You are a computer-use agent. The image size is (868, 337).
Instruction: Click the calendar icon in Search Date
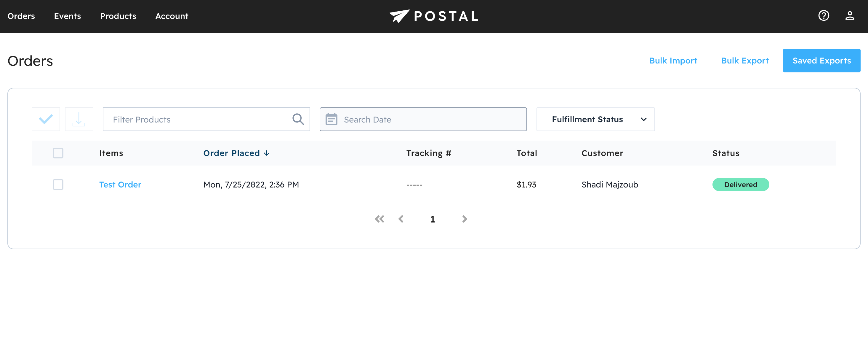coord(331,120)
